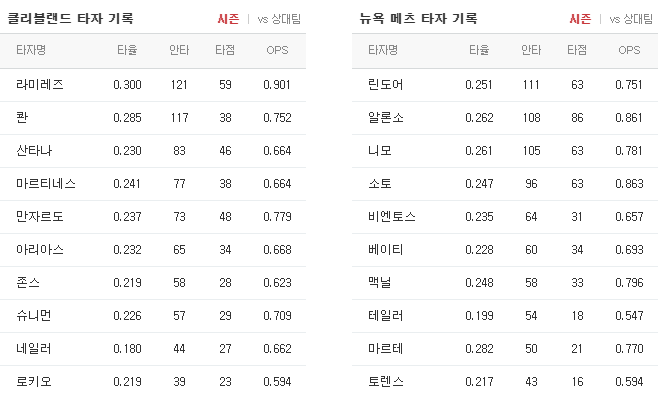Viewport: 658px width, 405px height.
Task: Open player 알론소 entry
Action: point(386,118)
